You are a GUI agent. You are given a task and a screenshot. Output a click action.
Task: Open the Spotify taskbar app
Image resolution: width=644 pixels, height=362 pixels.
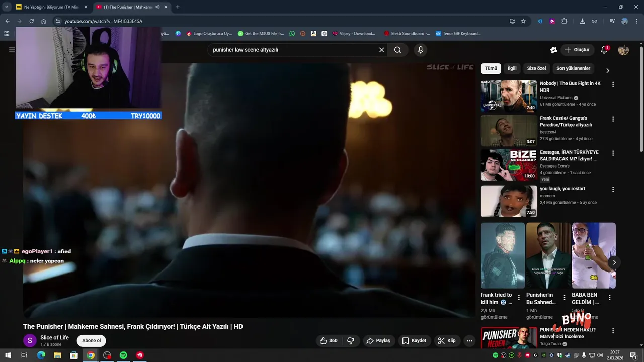[x=123, y=355]
